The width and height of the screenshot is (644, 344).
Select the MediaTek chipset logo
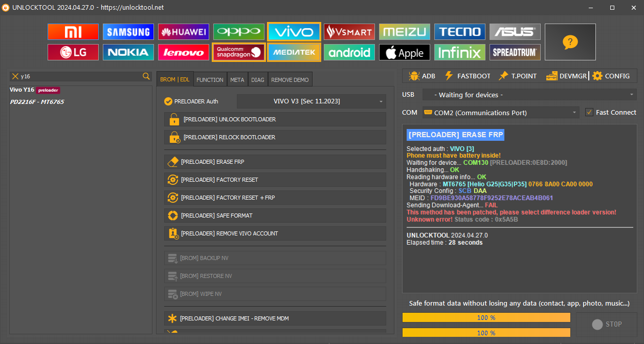294,52
